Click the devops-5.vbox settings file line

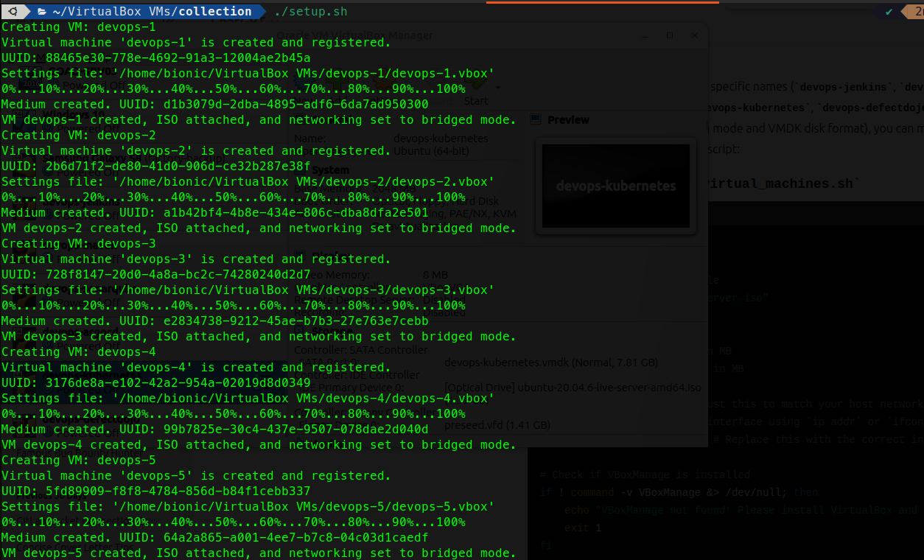(248, 507)
